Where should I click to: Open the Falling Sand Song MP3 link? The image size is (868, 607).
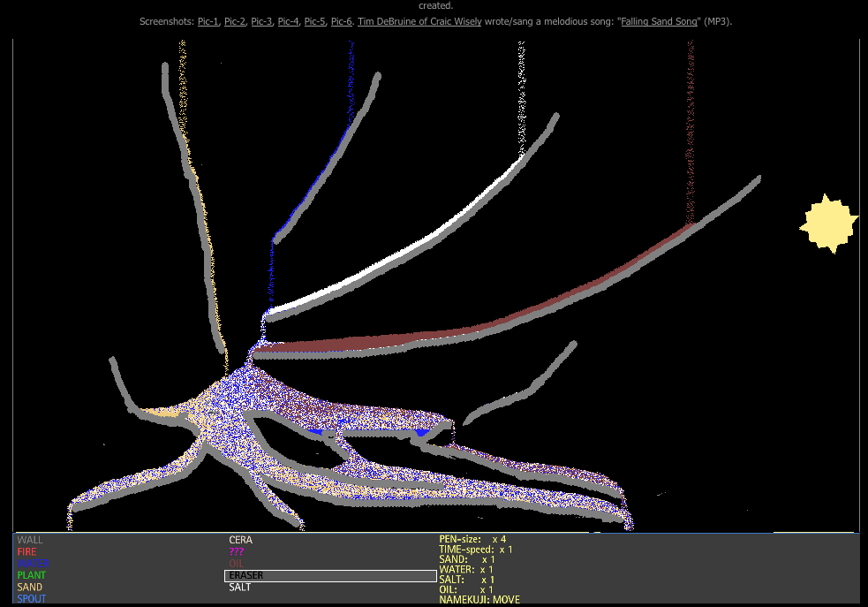point(660,21)
